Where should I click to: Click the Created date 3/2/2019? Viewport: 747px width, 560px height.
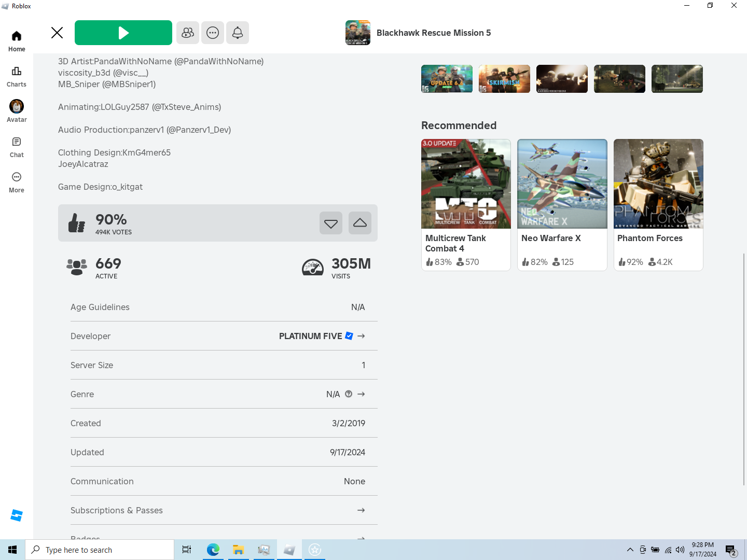point(349,423)
